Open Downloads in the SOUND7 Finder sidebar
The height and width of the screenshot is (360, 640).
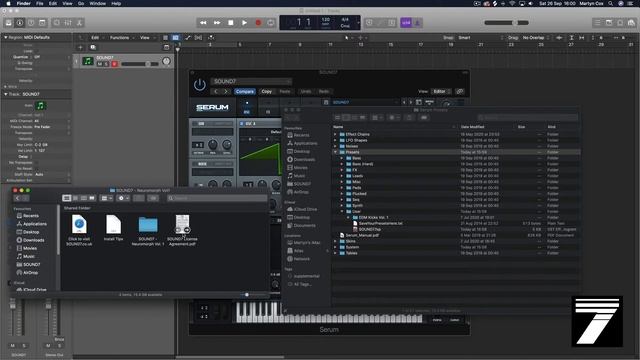(30, 240)
